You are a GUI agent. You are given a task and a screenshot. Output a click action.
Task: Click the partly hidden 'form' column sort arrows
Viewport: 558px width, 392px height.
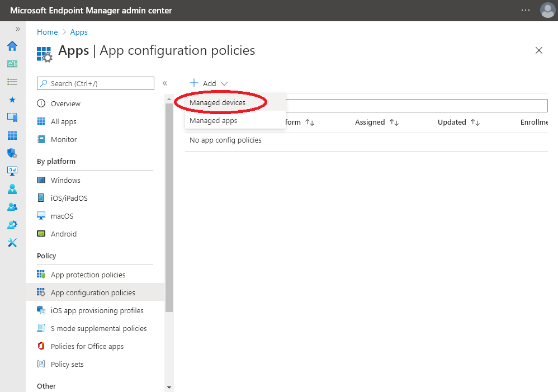[310, 122]
